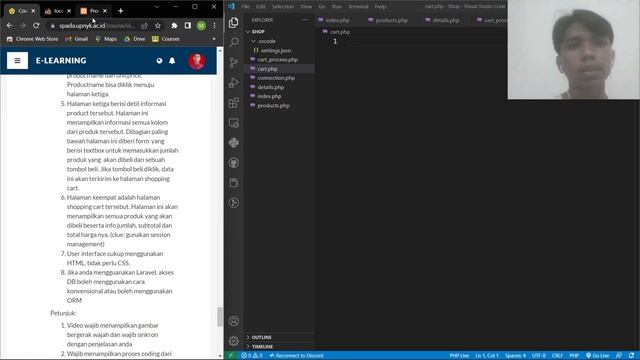Screen dimensions: 640x360
Task: Switch to details.php editor tab
Action: pos(445,20)
